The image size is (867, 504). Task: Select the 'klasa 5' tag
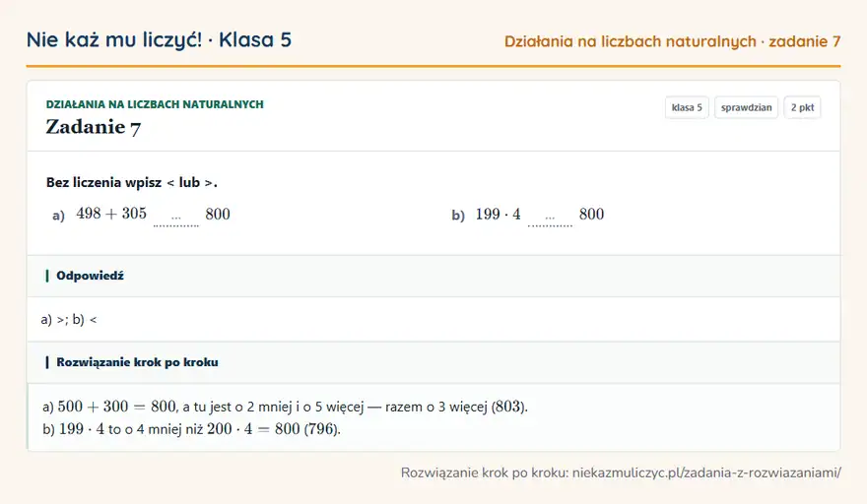coord(687,107)
